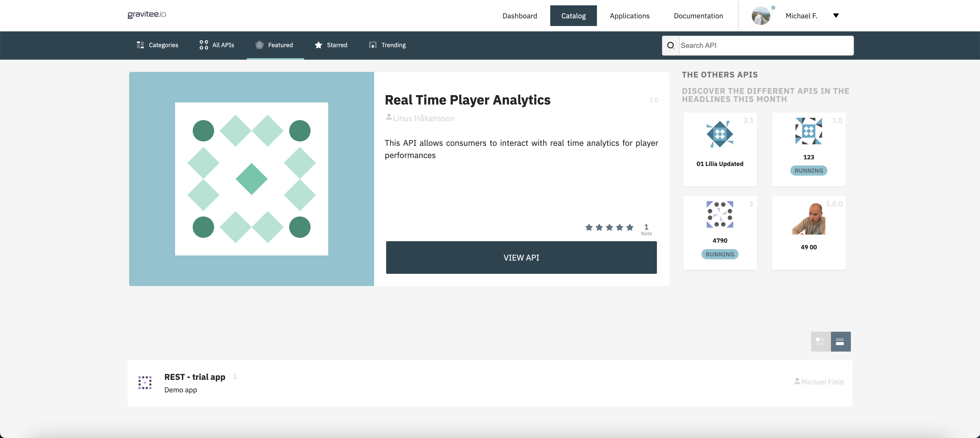
Task: Open the REST - trial app title
Action: coord(194,377)
